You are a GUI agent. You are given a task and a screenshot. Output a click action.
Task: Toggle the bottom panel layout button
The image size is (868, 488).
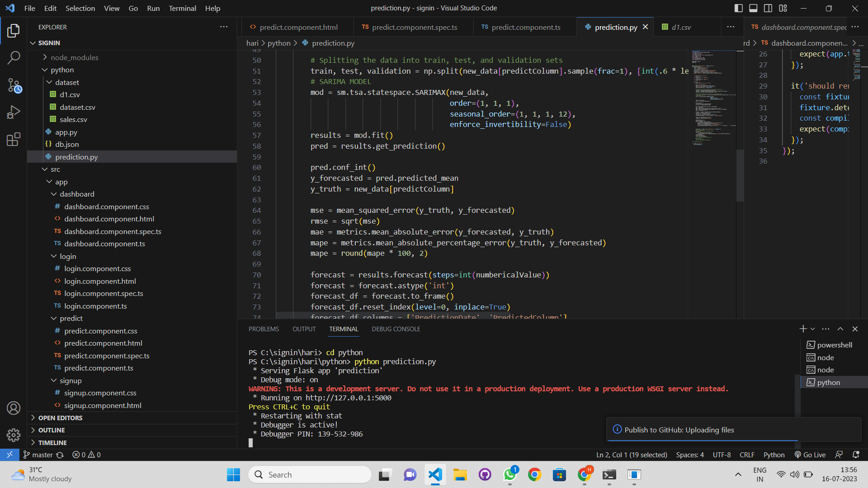pos(753,8)
